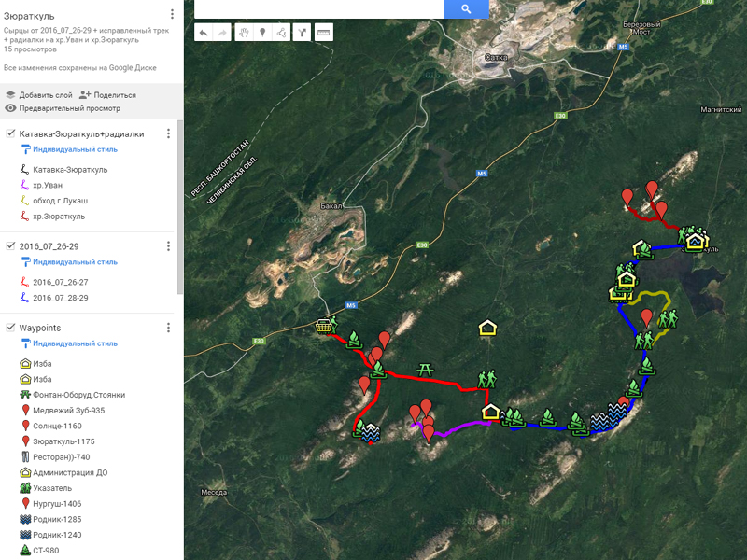Click the Undo arrow in map toolbar
This screenshot has width=747, height=560.
pyautogui.click(x=204, y=33)
